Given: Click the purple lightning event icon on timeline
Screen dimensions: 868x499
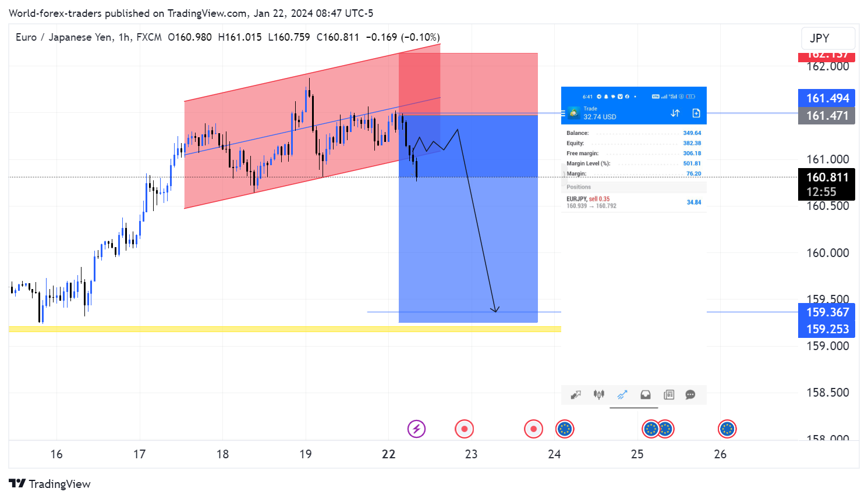Looking at the screenshot, I should pyautogui.click(x=416, y=429).
